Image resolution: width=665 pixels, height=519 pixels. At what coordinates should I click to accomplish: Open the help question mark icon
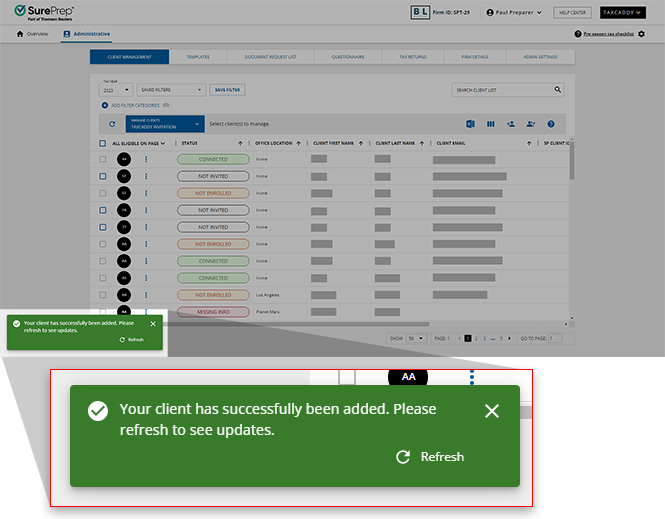[x=550, y=124]
